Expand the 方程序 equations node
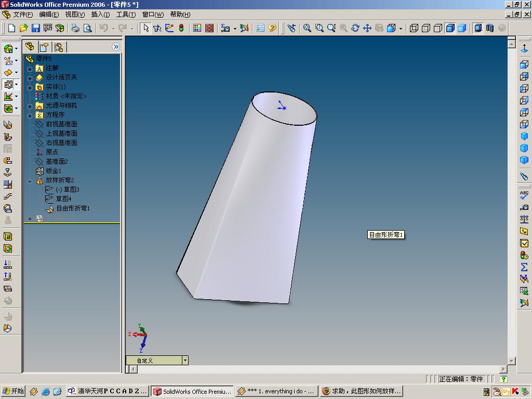The image size is (532, 399). [x=30, y=116]
